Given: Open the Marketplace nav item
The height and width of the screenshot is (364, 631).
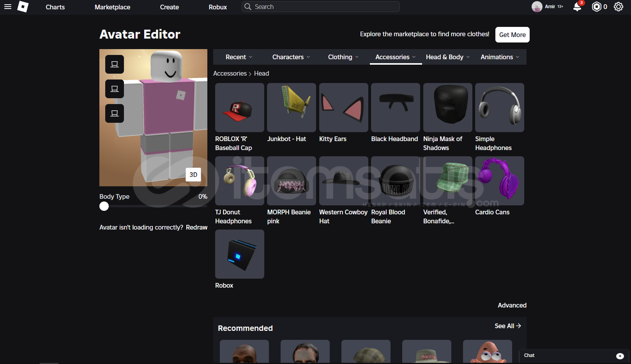Looking at the screenshot, I should click(112, 7).
